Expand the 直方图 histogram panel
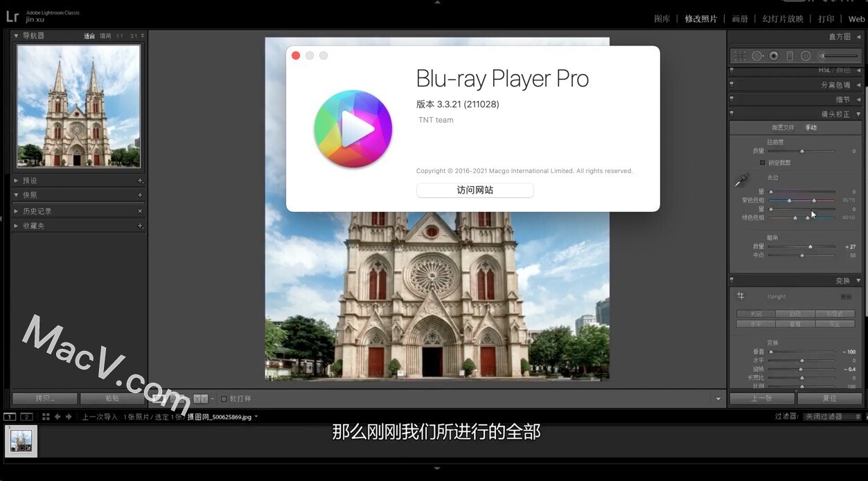 click(858, 37)
